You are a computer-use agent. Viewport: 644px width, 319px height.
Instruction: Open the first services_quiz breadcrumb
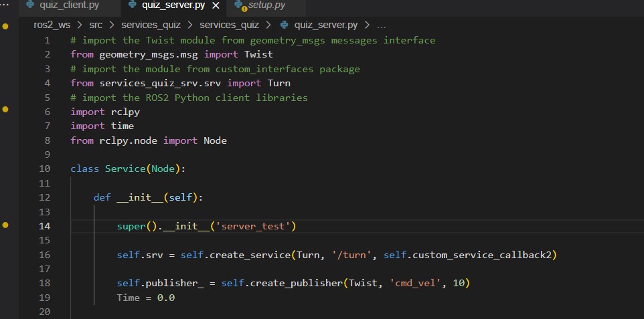151,25
